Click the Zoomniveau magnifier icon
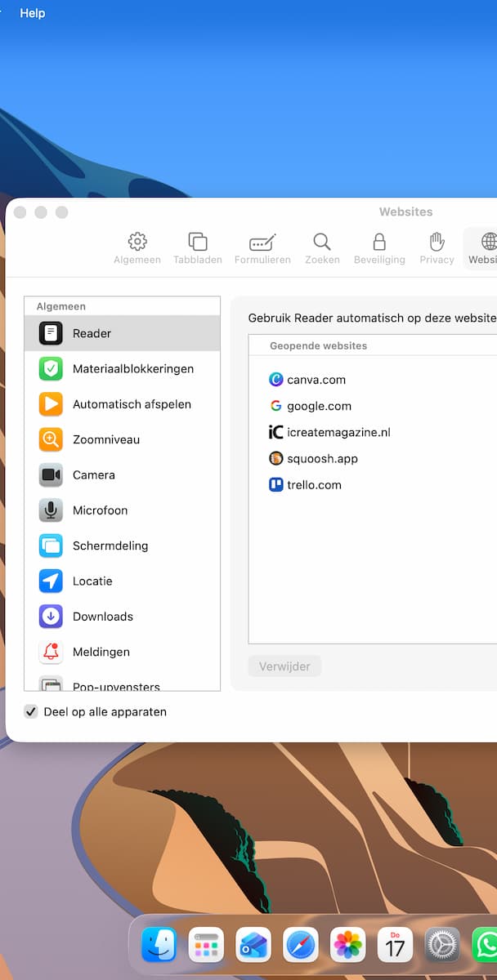This screenshot has width=497, height=980. [51, 439]
